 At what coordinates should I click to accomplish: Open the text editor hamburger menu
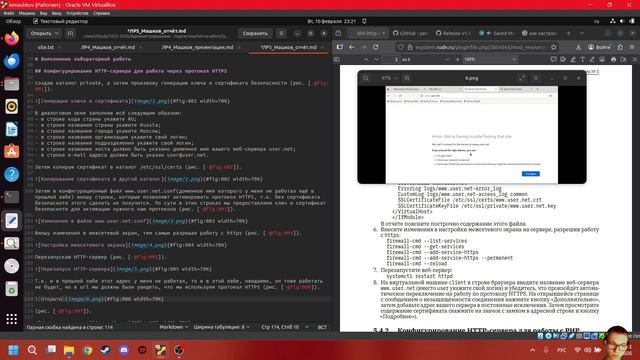281,33
